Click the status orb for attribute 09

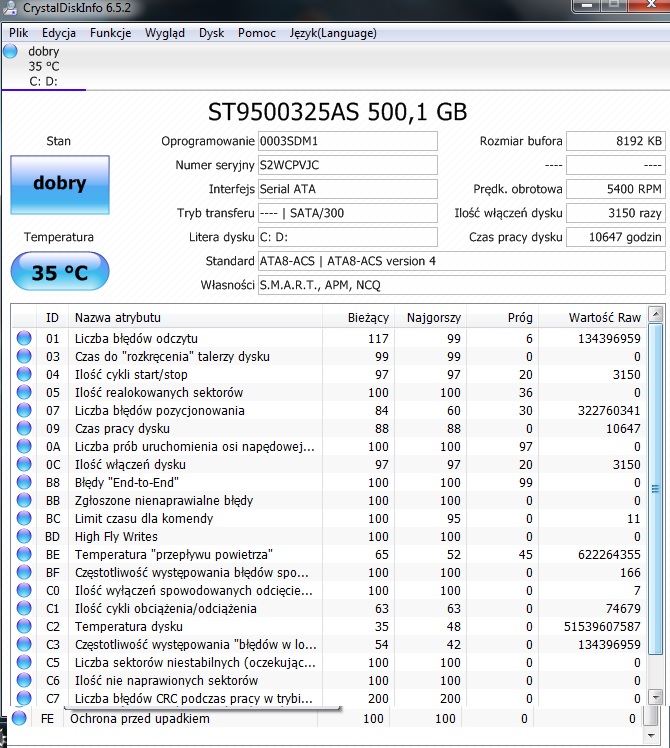(x=24, y=428)
